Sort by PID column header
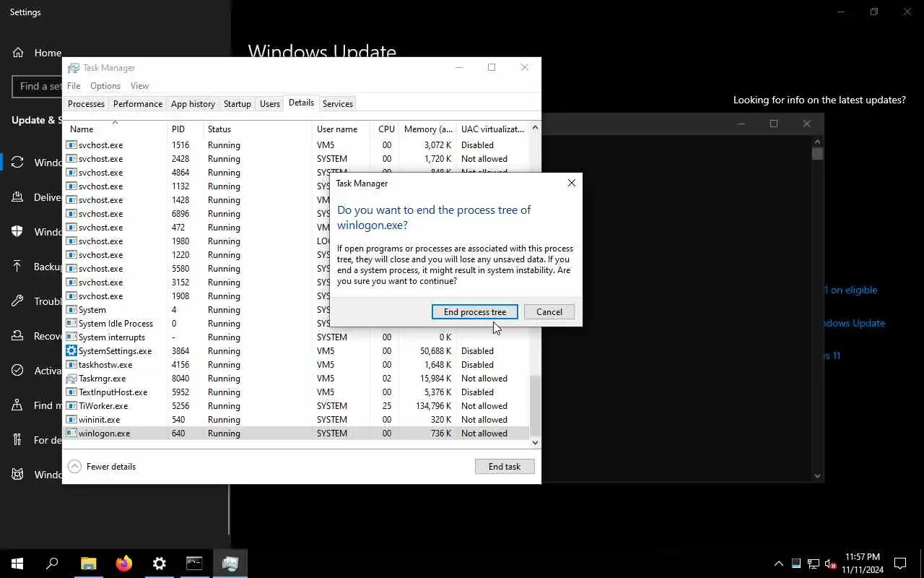The width and height of the screenshot is (924, 578). coord(185,129)
